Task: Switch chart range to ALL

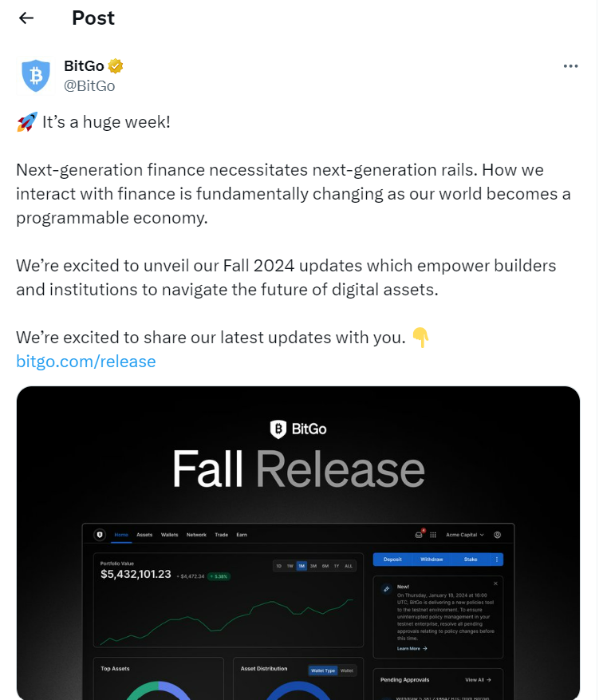Action: coord(349,566)
